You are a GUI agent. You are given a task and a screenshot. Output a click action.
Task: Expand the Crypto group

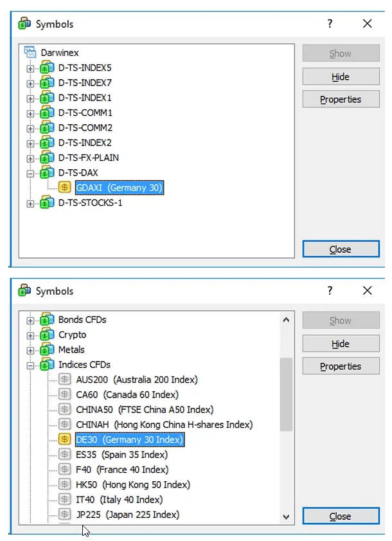click(30, 335)
